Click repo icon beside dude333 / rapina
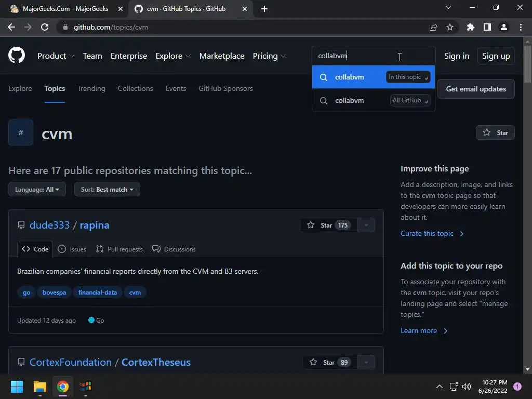532x399 pixels. click(21, 225)
